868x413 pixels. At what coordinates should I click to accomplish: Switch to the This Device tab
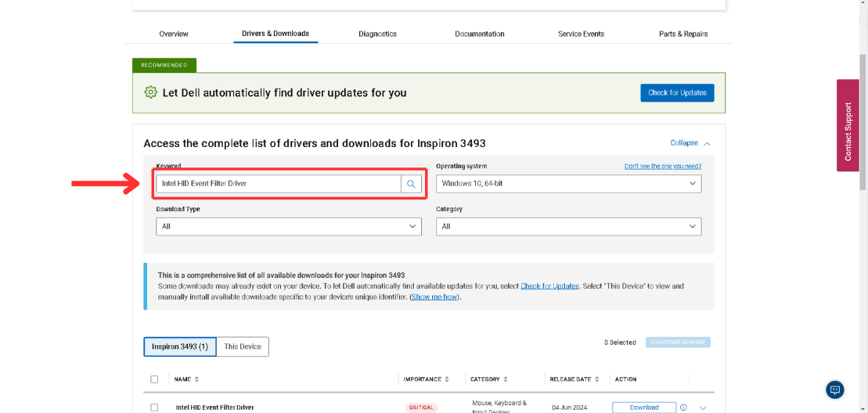click(243, 347)
